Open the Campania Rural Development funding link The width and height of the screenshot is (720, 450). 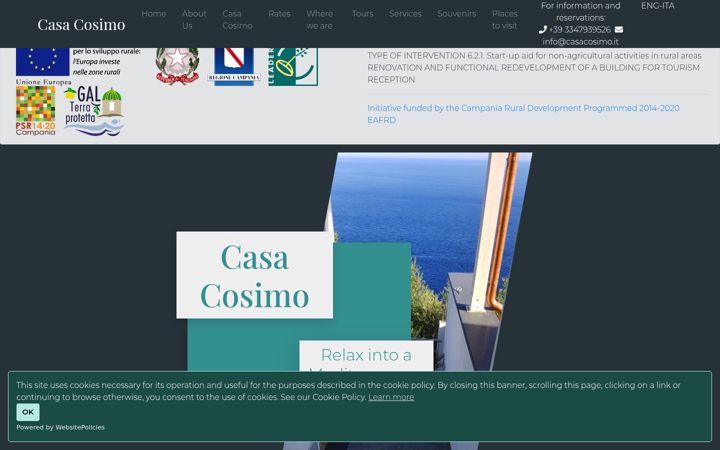[x=523, y=114]
